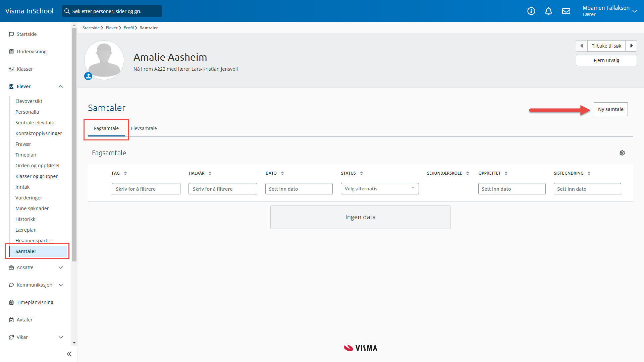Click the Fjern utvalg button
The width and height of the screenshot is (644, 362).
606,60
